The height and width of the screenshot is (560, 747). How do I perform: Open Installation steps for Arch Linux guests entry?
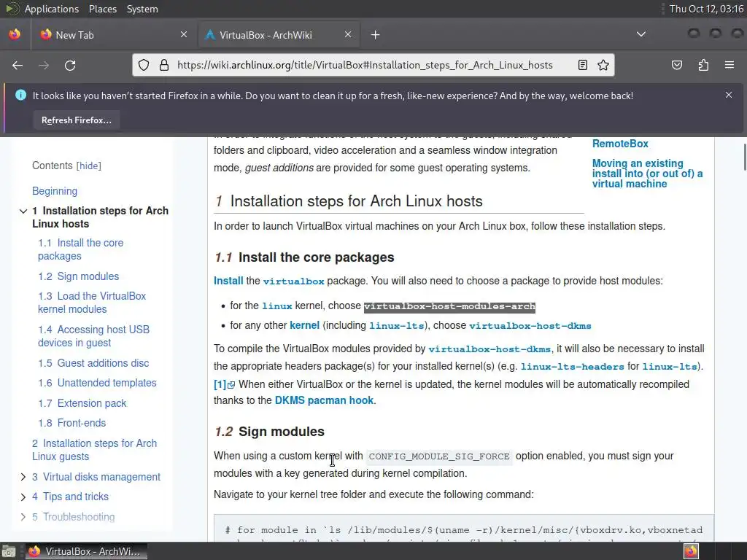pos(94,450)
